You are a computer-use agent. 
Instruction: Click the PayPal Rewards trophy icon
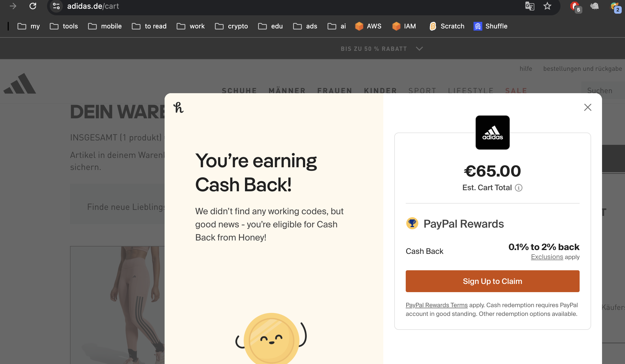tap(412, 224)
